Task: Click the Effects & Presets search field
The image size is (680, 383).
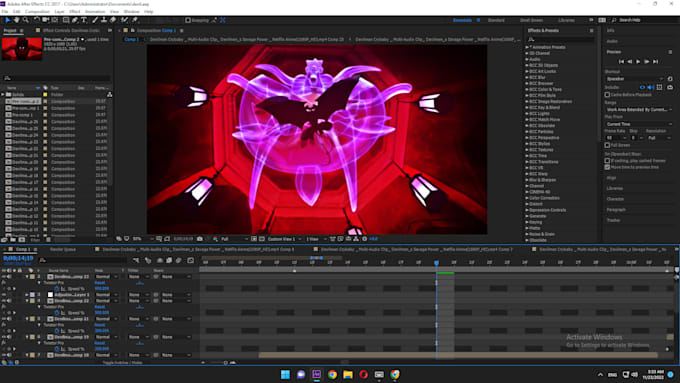Action: point(562,39)
